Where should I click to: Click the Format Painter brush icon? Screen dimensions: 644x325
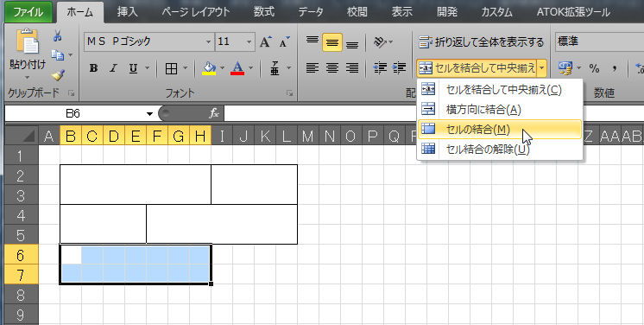(x=58, y=75)
